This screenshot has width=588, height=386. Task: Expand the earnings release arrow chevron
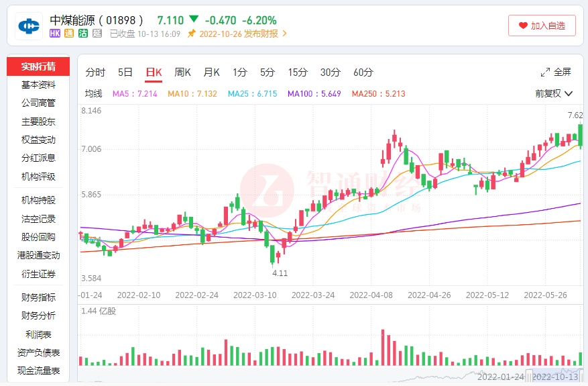tap(284, 34)
